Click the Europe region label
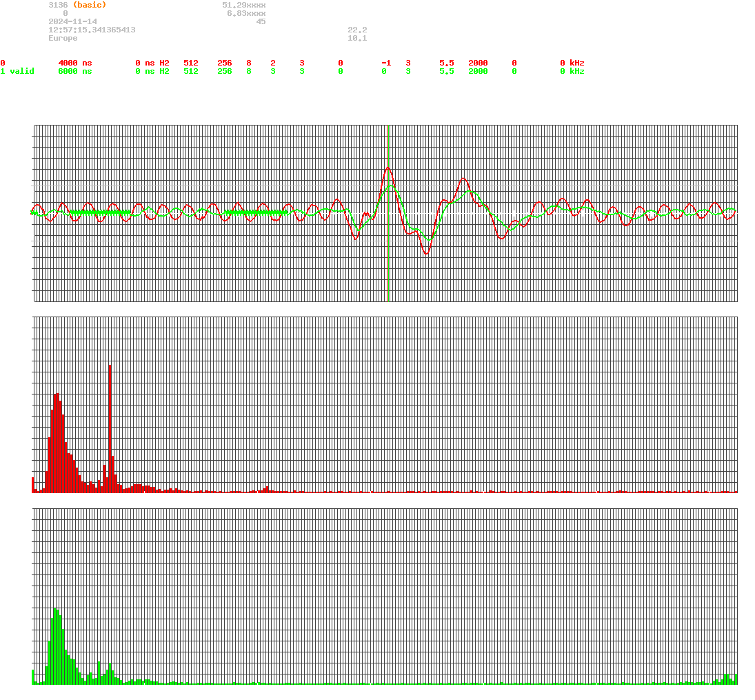The height and width of the screenshot is (700, 755). coord(63,38)
